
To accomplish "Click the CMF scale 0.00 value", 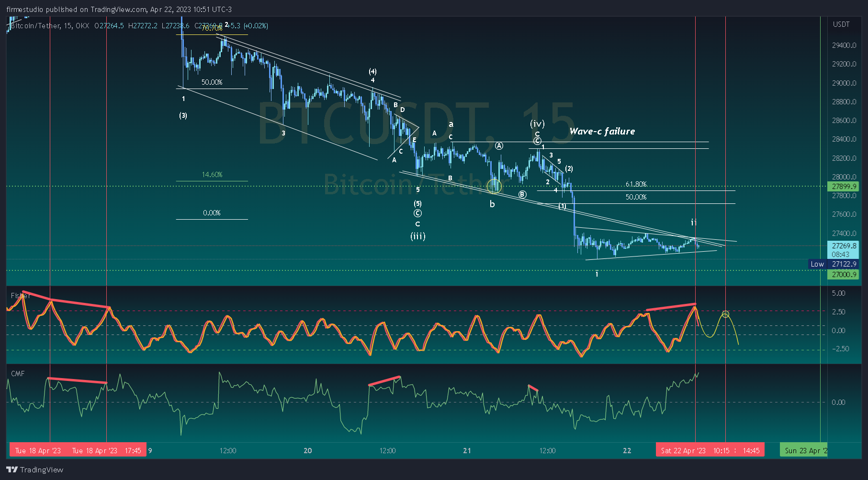I will (838, 402).
